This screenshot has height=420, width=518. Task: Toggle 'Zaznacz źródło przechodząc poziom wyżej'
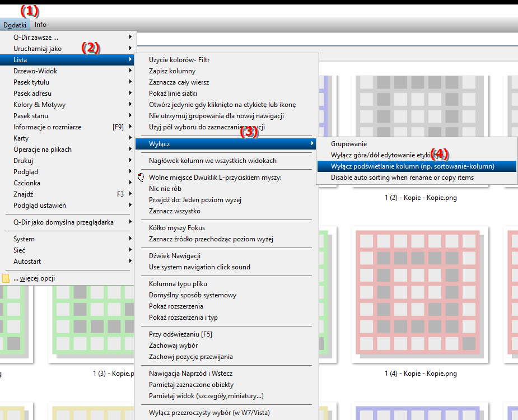tap(226, 239)
